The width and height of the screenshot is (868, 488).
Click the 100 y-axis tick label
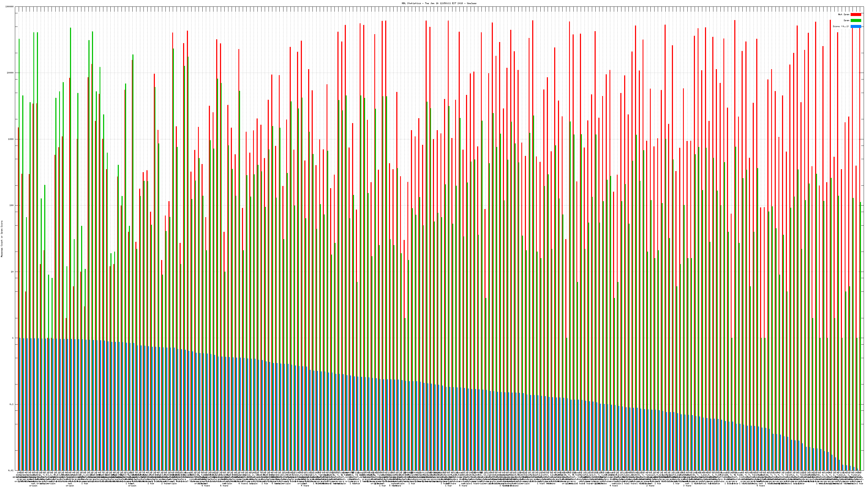click(x=12, y=206)
